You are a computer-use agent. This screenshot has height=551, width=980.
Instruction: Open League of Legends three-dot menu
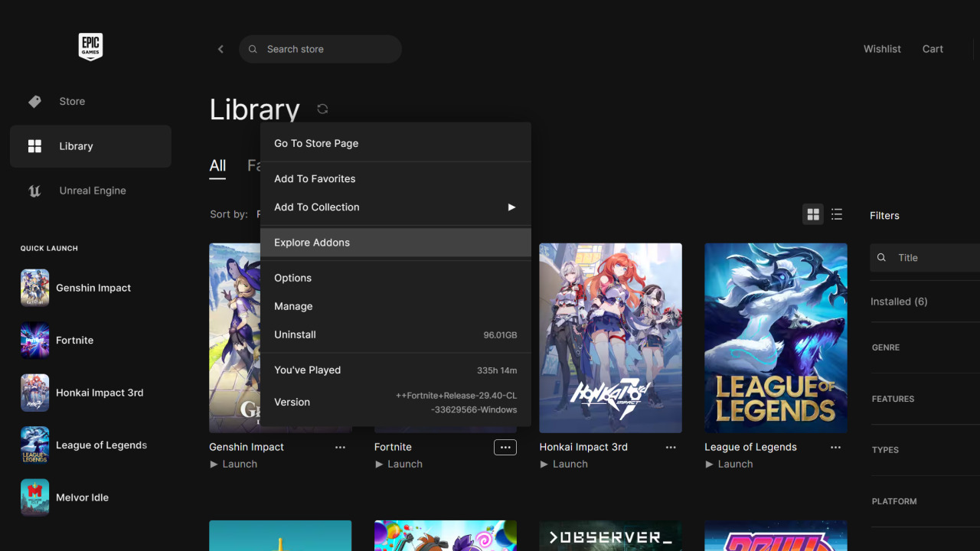835,448
